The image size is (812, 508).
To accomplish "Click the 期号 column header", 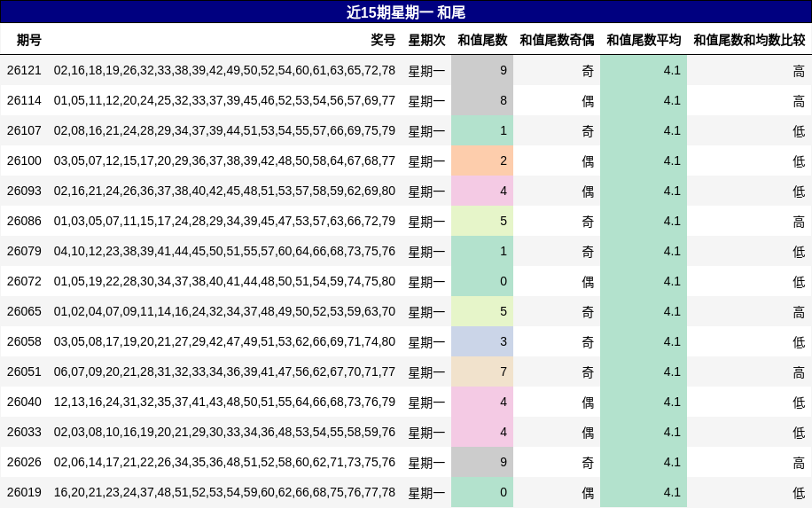I will pyautogui.click(x=29, y=40).
